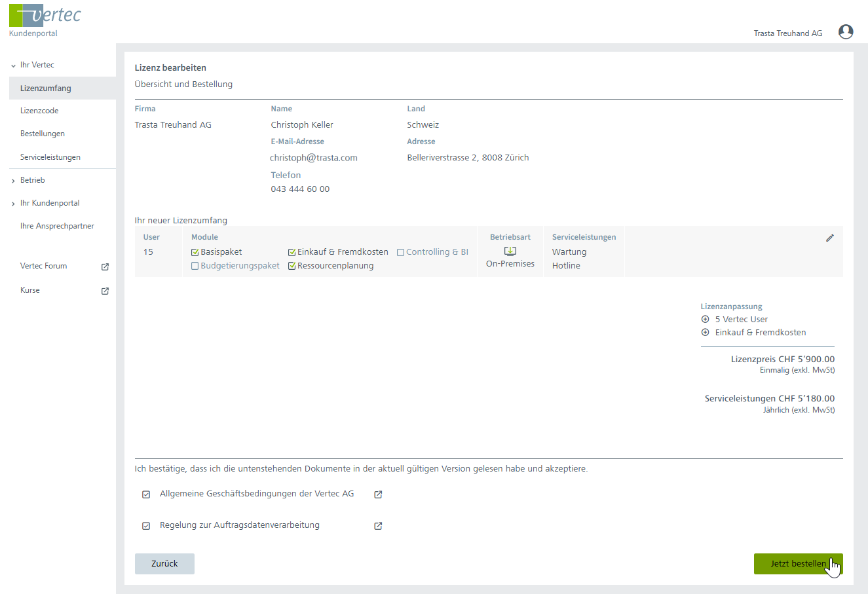Expand the Betrieb menu section

pyautogui.click(x=14, y=181)
